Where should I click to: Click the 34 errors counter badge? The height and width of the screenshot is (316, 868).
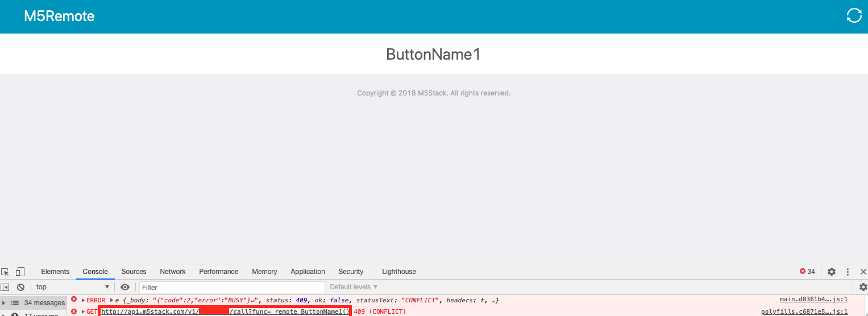pyautogui.click(x=807, y=272)
